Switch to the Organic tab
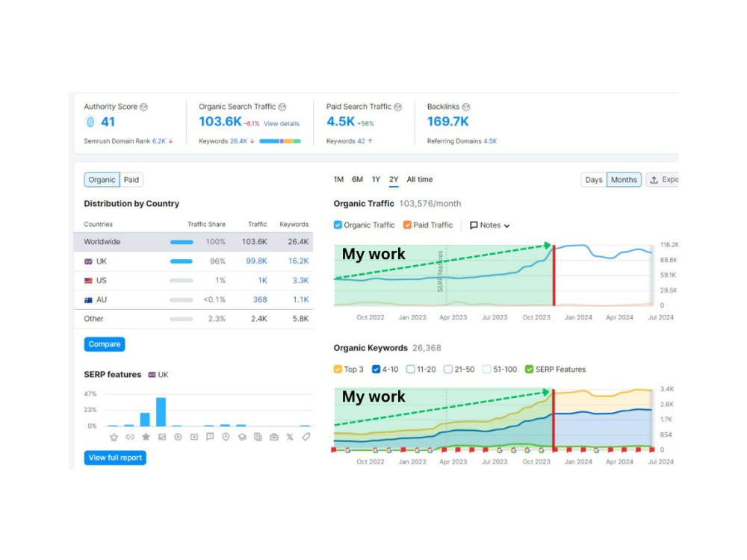This screenshot has width=747, height=560. point(102,179)
